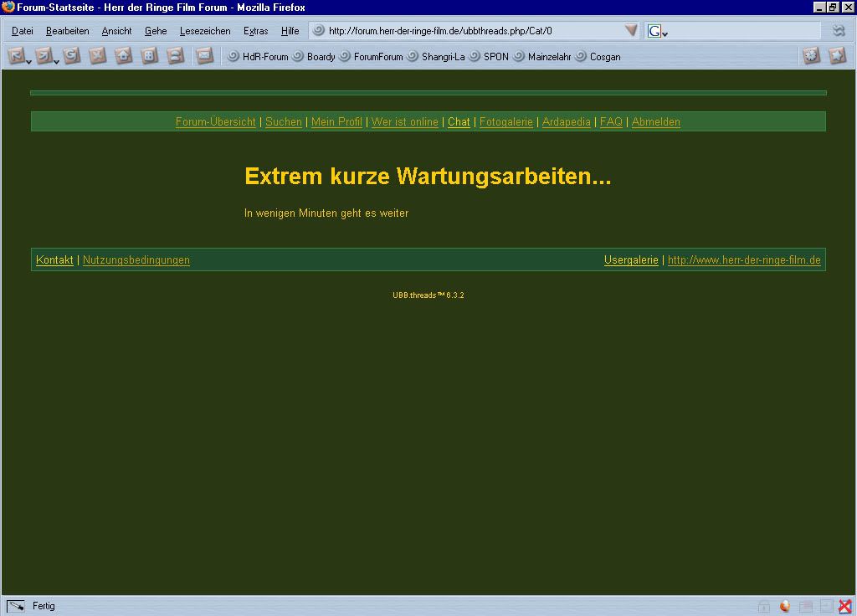Viewport: 857px width, 616px height.
Task: Expand the address bar URL dropdown triangle
Action: [631, 30]
